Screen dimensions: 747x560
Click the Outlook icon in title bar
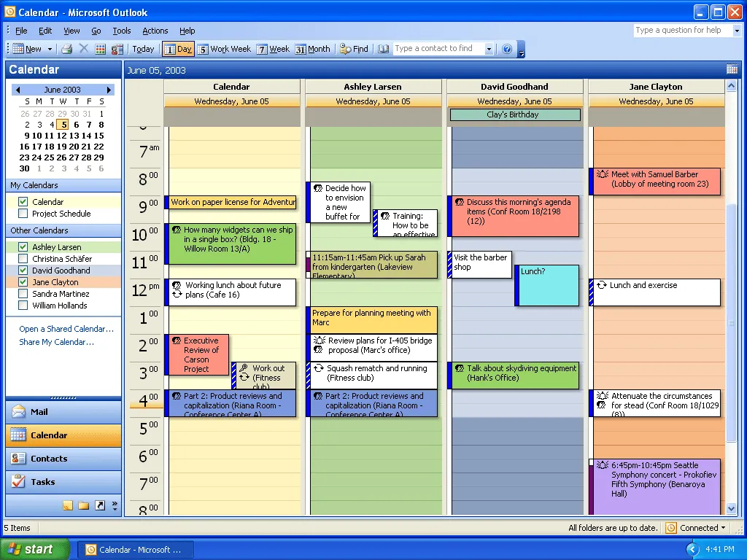[x=9, y=12]
